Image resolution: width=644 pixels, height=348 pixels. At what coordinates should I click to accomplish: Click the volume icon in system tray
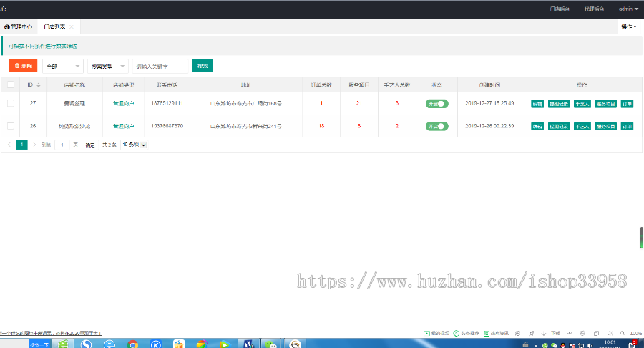(590, 345)
